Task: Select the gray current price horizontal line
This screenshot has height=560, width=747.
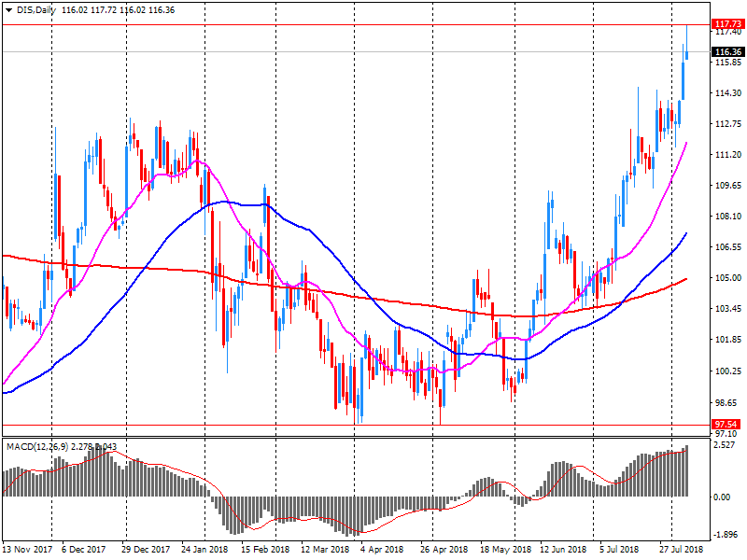Action: click(x=357, y=51)
